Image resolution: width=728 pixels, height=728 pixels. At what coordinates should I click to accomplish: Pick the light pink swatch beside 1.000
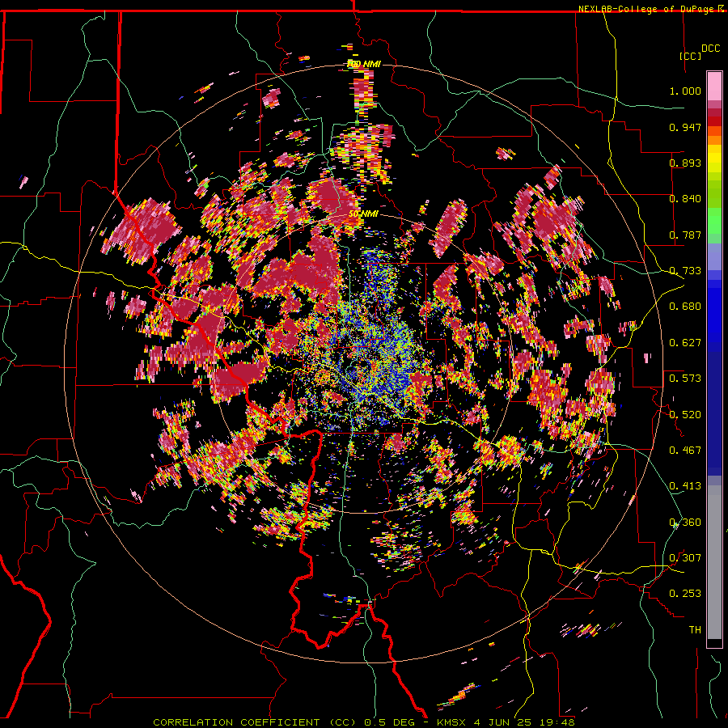click(714, 87)
